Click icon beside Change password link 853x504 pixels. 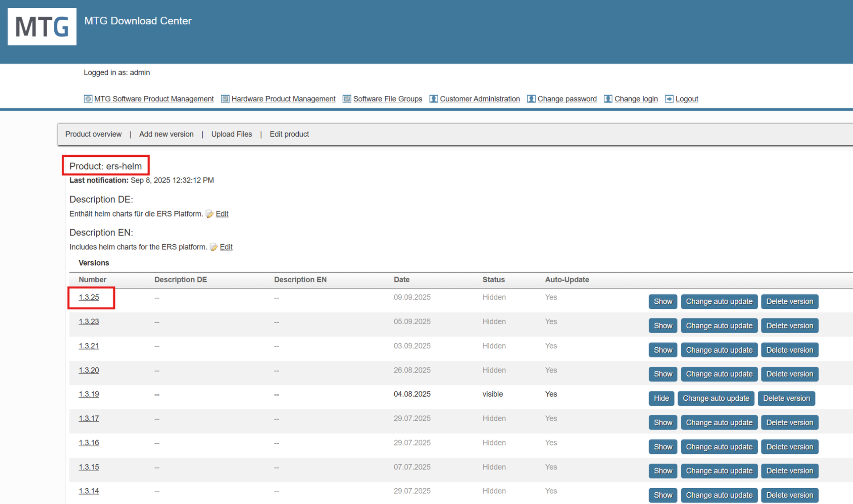pos(531,99)
